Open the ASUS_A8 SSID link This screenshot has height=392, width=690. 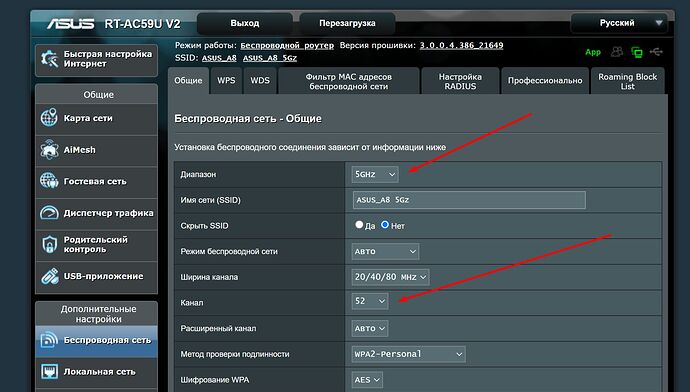pos(219,58)
